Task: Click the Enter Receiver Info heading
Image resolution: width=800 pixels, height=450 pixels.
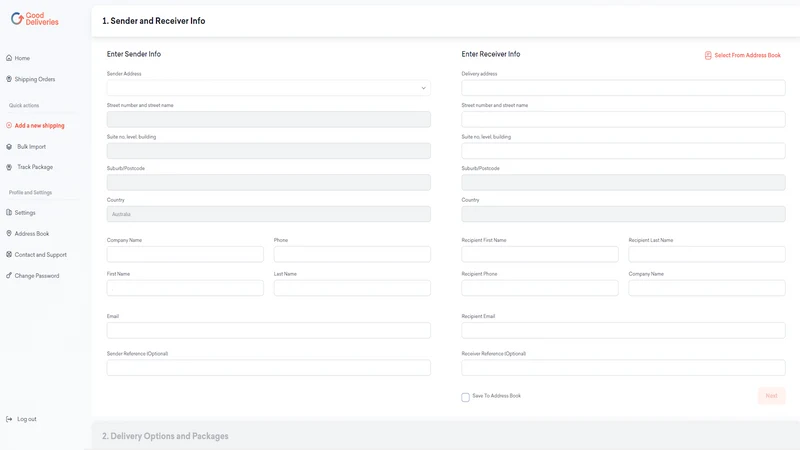Action: (491, 54)
